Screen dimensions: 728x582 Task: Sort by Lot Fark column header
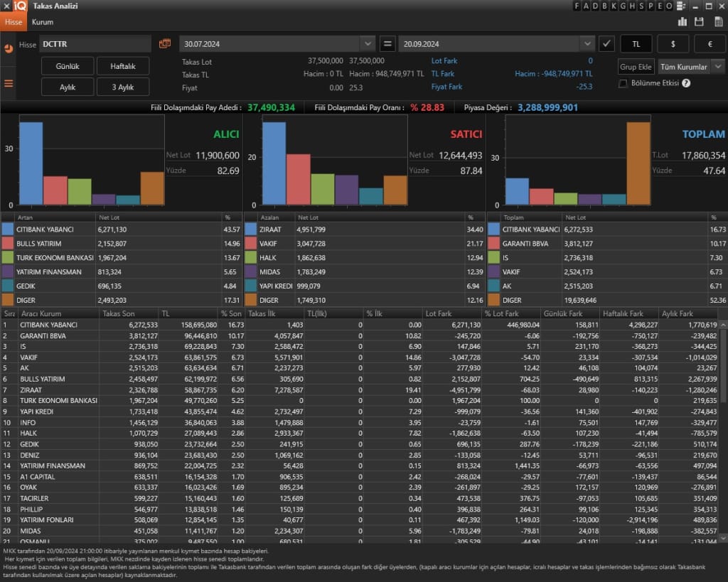point(451,314)
